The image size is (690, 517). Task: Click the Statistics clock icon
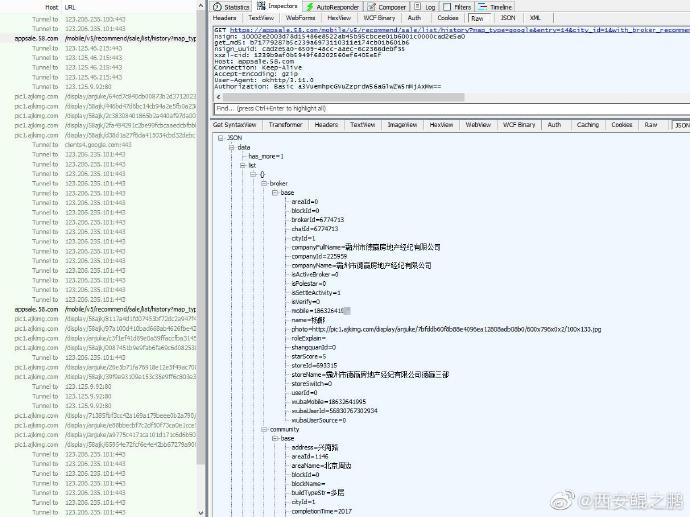tap(217, 7)
